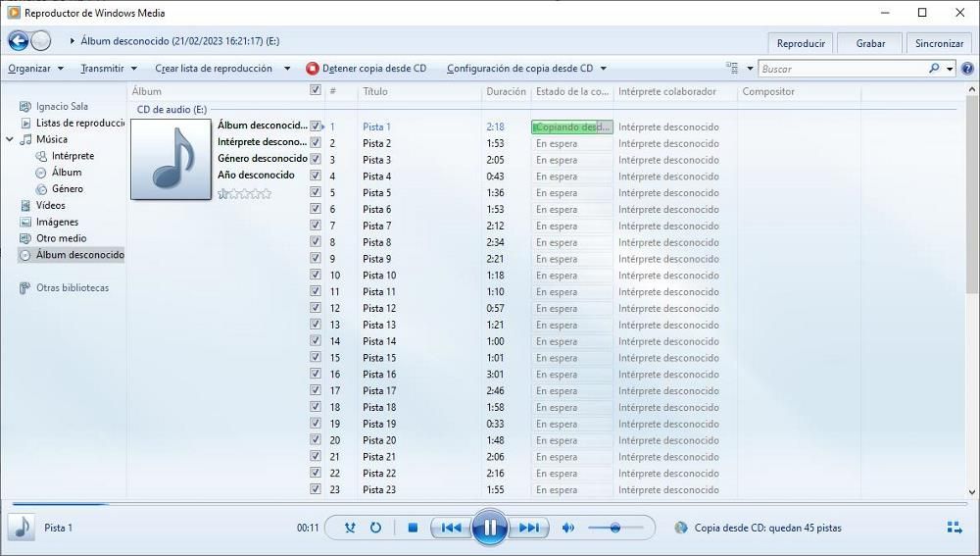980x556 pixels.
Task: Mute the sound using speaker icon
Action: click(568, 528)
